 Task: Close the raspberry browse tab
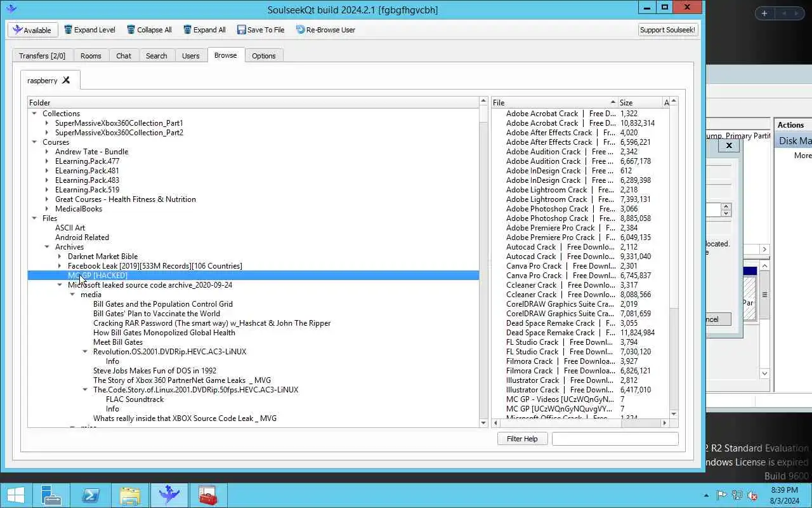click(x=66, y=81)
